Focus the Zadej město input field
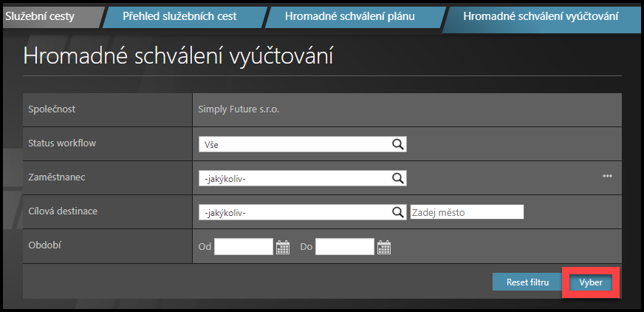The width and height of the screenshot is (644, 312). click(x=467, y=212)
